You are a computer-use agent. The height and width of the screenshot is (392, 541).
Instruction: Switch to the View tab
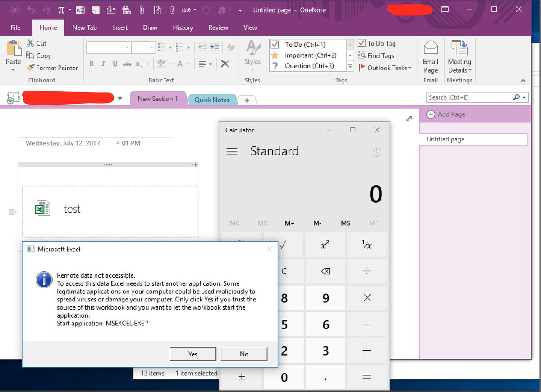(x=250, y=27)
